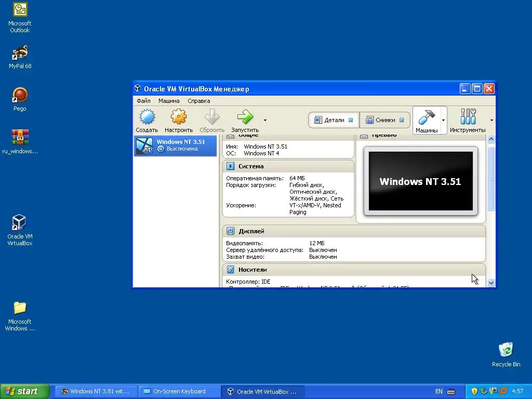
Task: Close the Снимки tab with its x
Action: [x=402, y=120]
